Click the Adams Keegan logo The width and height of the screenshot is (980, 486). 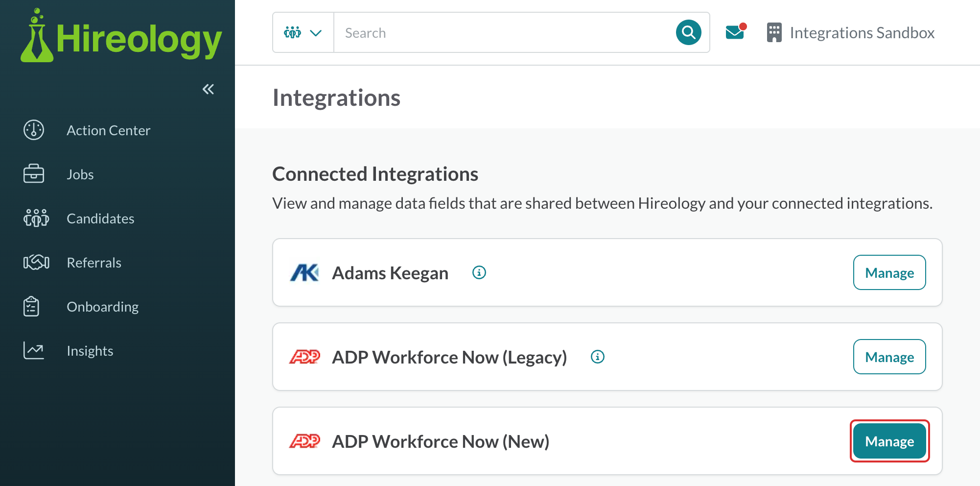pos(304,272)
